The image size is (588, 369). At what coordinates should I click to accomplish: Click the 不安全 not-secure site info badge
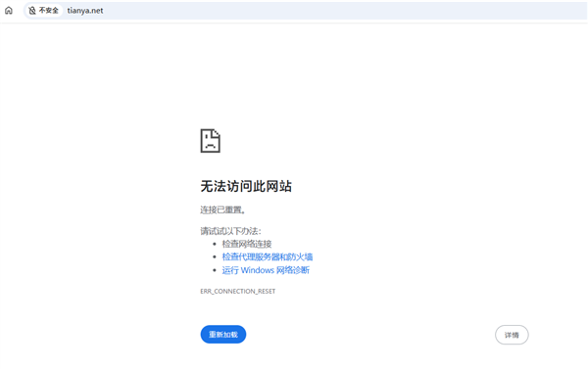(x=43, y=11)
